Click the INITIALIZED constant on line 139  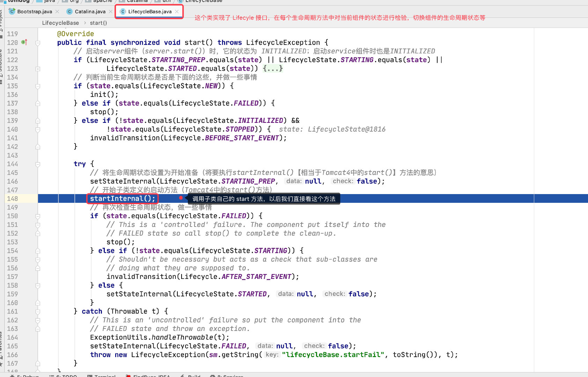point(260,120)
